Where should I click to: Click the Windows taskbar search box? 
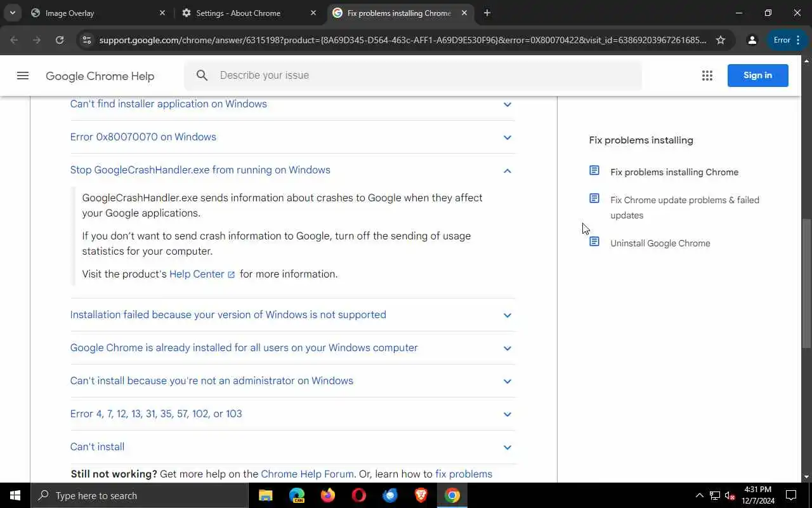click(140, 495)
